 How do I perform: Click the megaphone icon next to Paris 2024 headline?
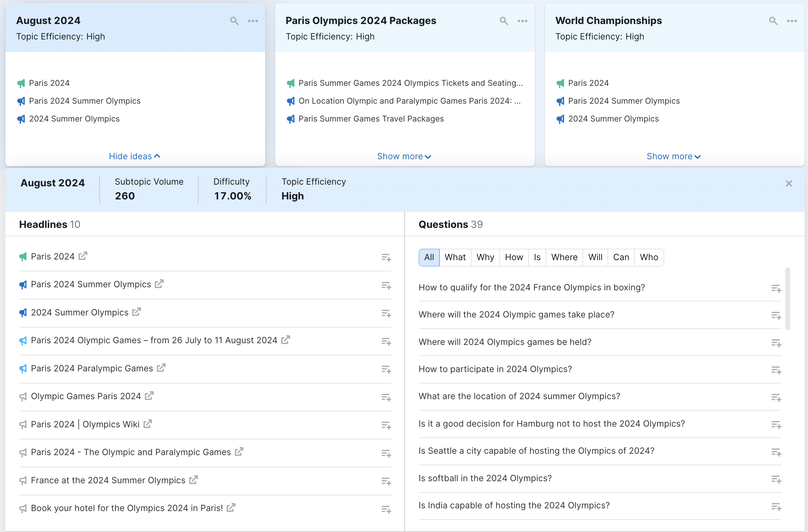(24, 256)
